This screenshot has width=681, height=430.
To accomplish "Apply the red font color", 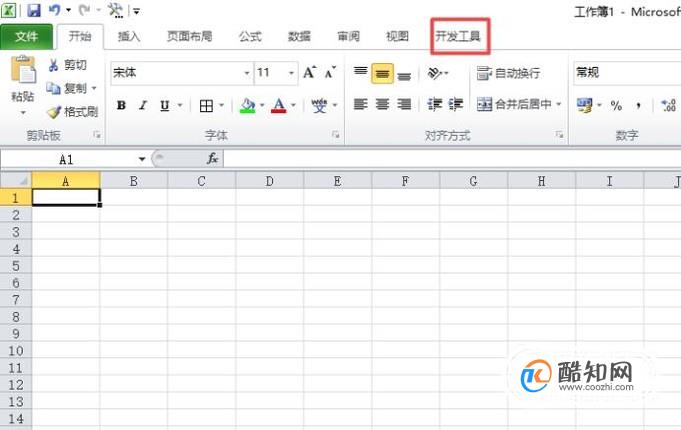I will tap(279, 106).
